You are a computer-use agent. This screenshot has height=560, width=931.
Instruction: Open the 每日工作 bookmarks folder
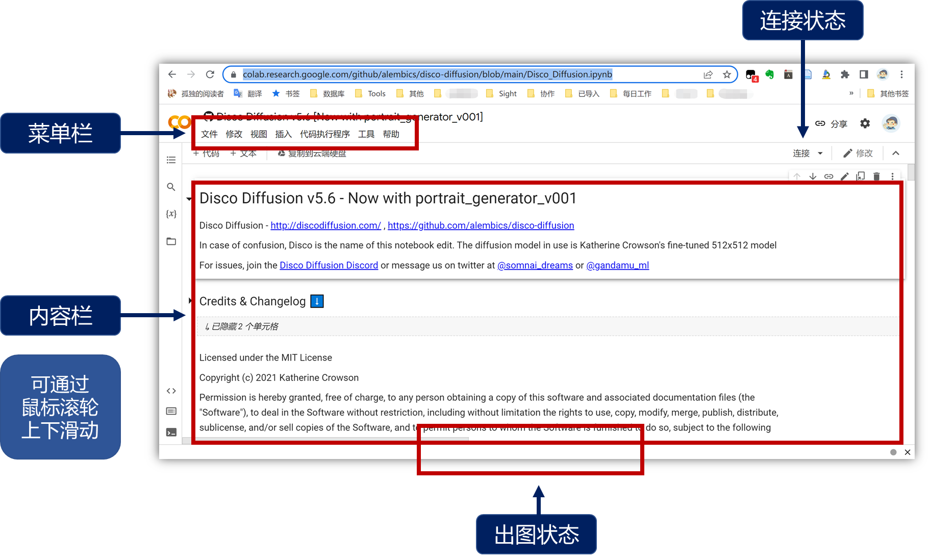click(631, 94)
